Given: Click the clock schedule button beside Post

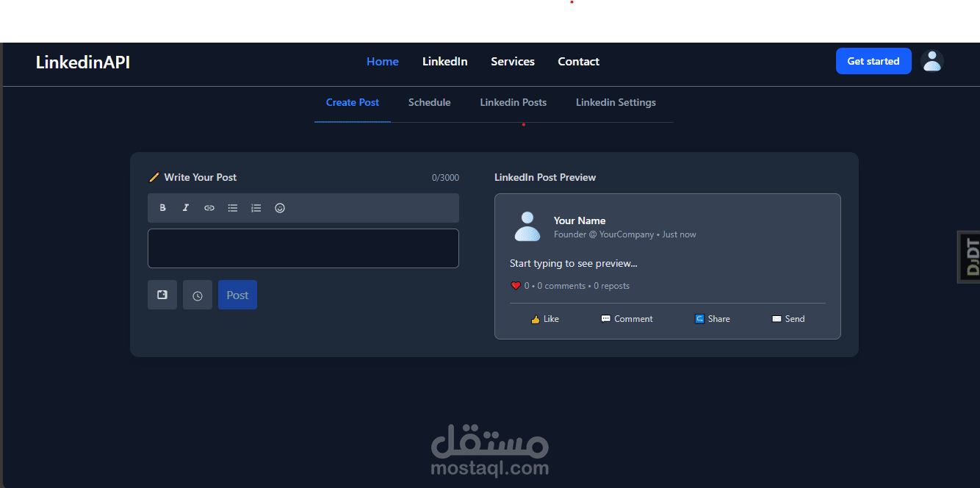Looking at the screenshot, I should [x=198, y=295].
